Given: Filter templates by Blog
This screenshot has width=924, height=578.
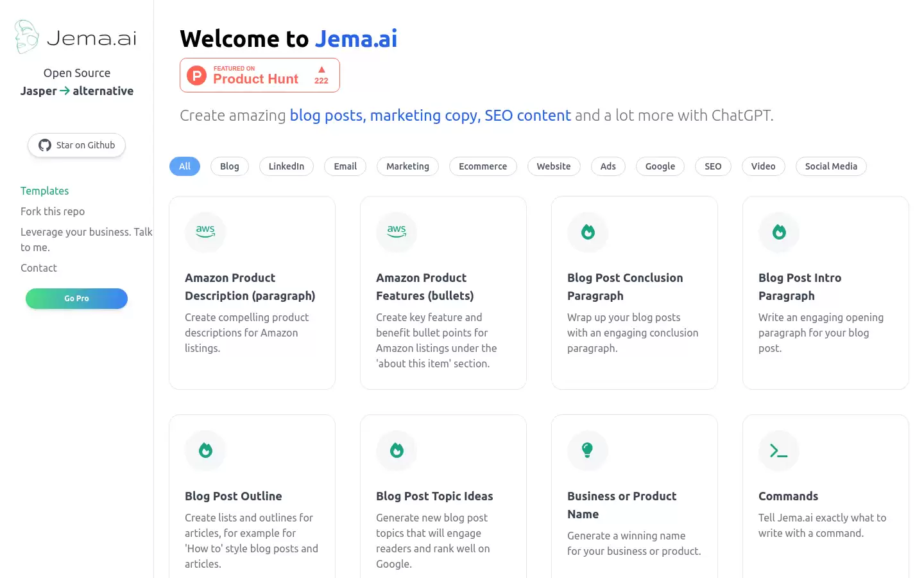Looking at the screenshot, I should [230, 166].
